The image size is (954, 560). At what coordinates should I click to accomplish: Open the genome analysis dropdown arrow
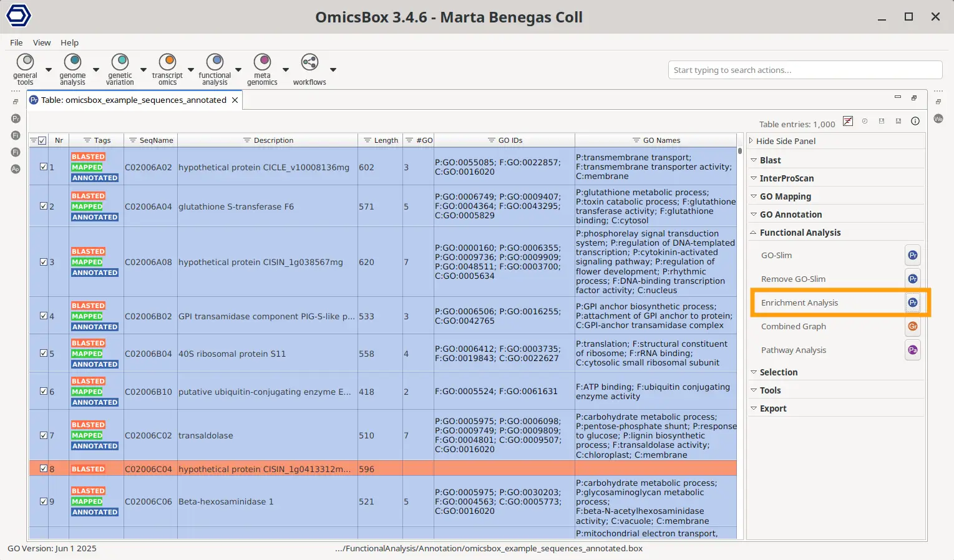pos(96,70)
